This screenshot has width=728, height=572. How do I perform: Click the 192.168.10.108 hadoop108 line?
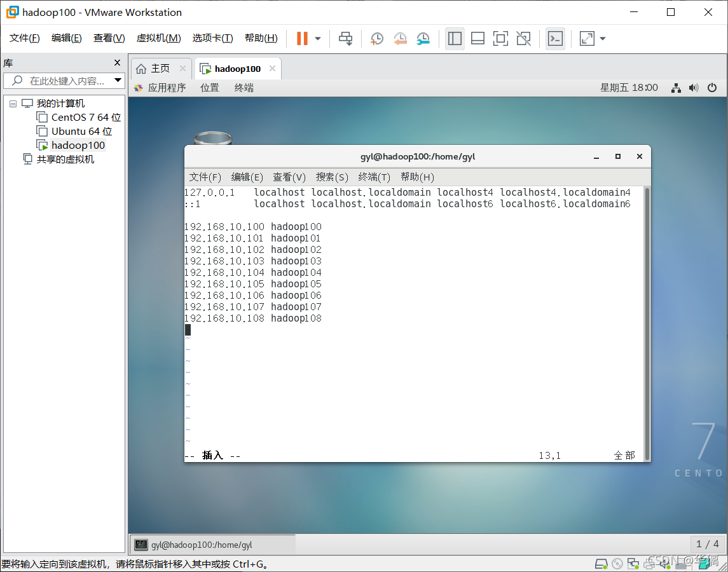coord(253,318)
